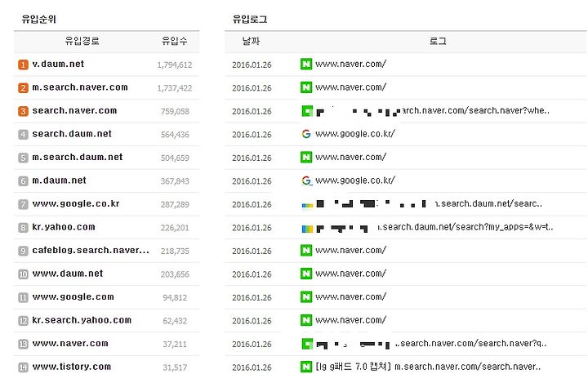The width and height of the screenshot is (588, 374).
Task: Click the rank 10 badge beside www.daum.net
Action: pos(23,274)
